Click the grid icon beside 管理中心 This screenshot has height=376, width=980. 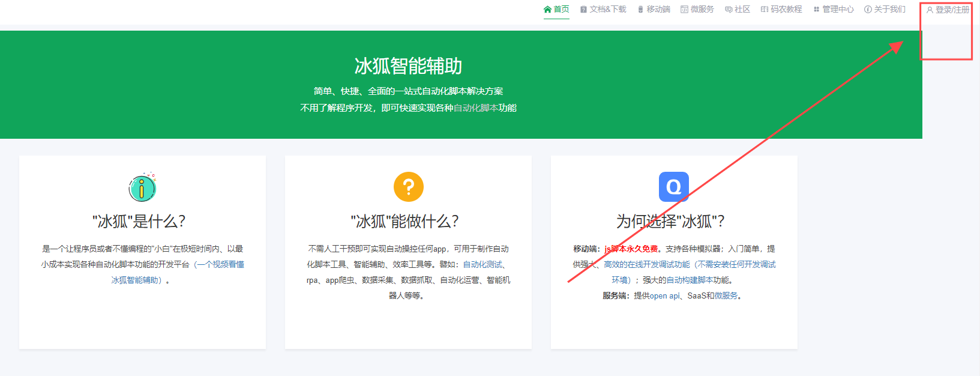(x=816, y=10)
